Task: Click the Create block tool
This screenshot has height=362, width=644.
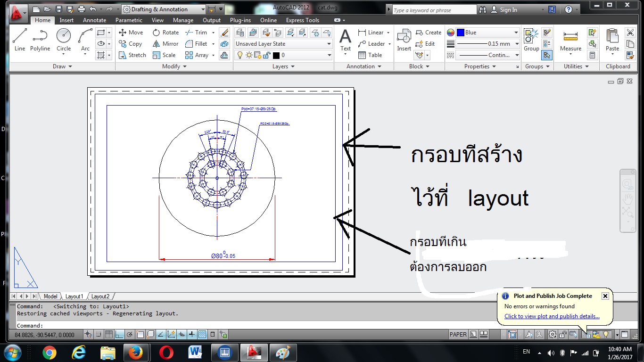Action: [429, 33]
